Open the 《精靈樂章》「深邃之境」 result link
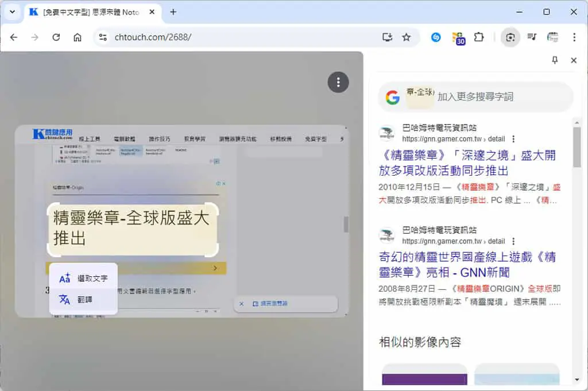The image size is (588, 391). coord(467,162)
